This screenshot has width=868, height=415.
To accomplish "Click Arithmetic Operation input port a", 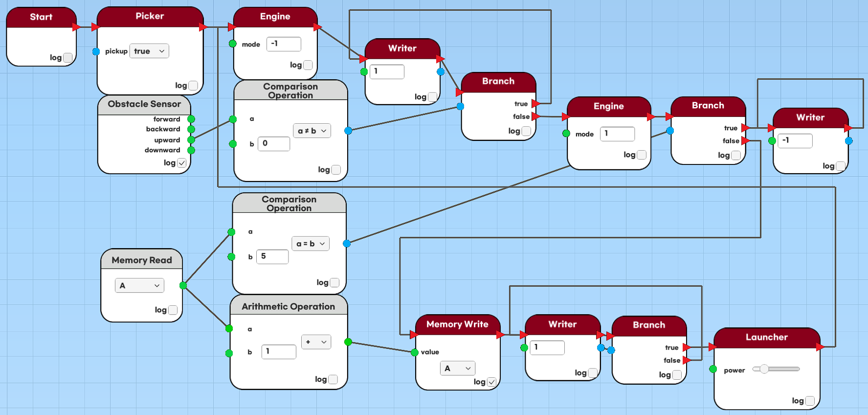I will click(229, 328).
